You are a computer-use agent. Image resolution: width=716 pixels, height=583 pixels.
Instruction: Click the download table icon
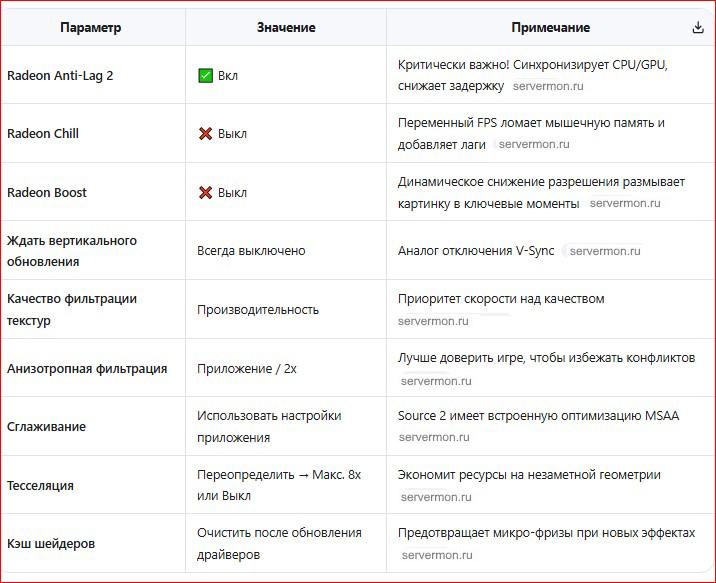pyautogui.click(x=698, y=28)
